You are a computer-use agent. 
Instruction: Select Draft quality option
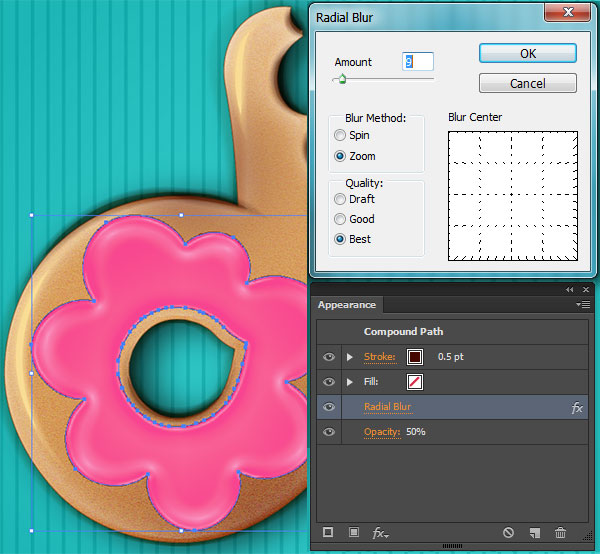click(341, 199)
